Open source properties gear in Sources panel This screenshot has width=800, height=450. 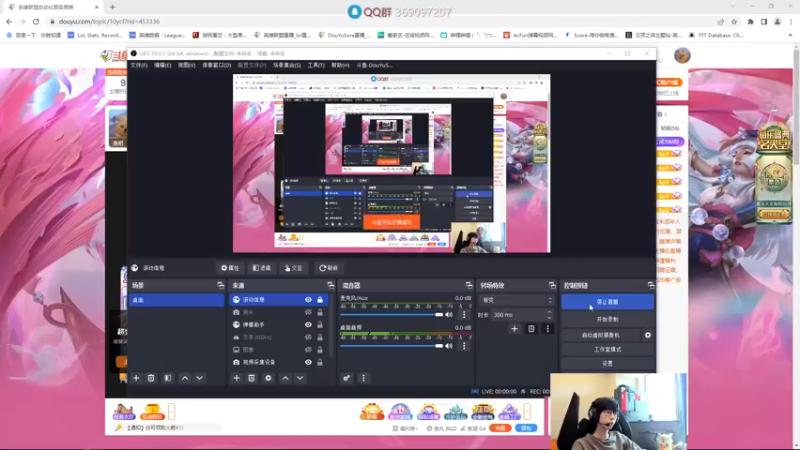[x=268, y=378]
